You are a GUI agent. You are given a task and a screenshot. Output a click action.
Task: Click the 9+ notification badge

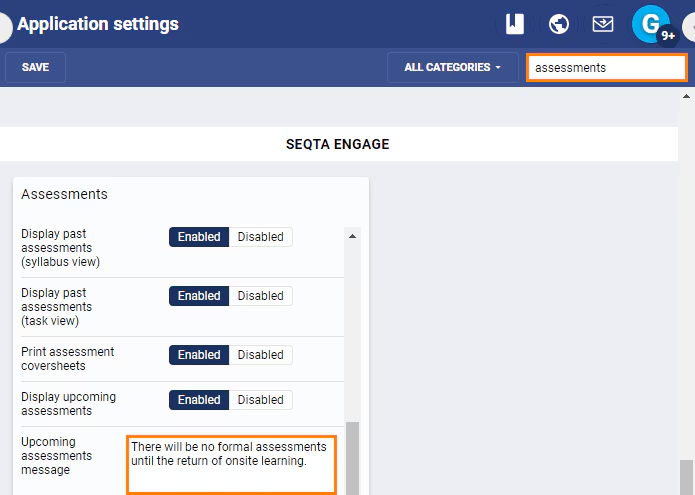tap(668, 35)
